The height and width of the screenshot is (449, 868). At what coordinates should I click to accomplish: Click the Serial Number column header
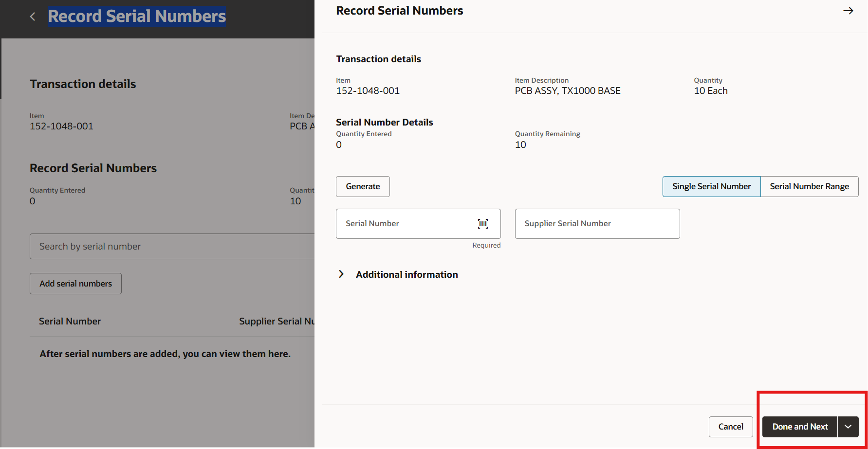[x=70, y=321]
